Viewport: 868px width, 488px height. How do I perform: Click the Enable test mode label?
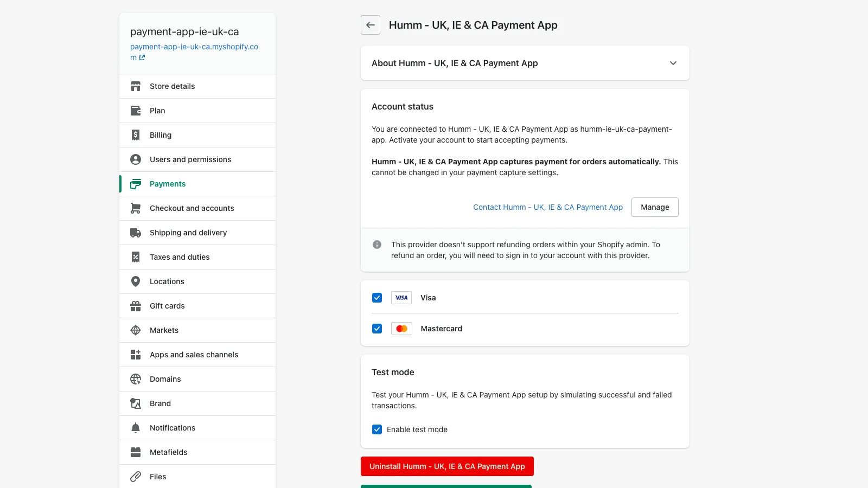[417, 429]
